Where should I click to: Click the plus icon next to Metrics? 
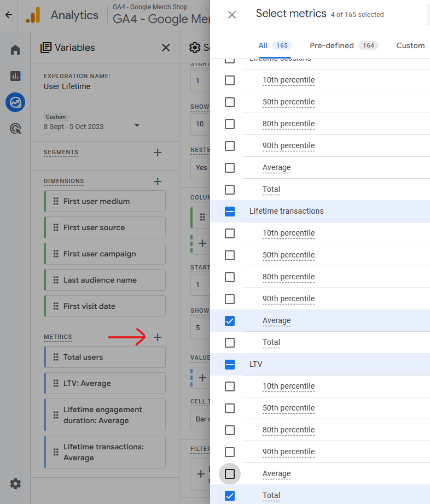pos(158,337)
